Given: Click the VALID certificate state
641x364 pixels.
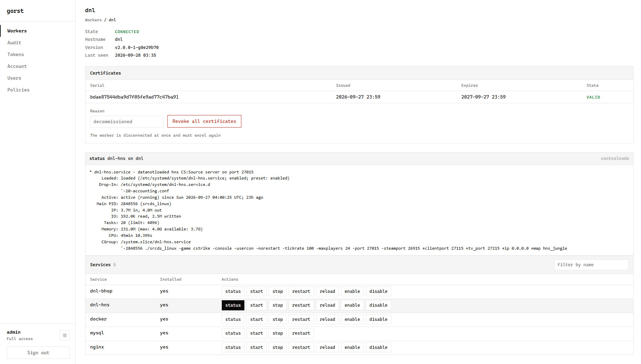Looking at the screenshot, I should click(x=593, y=97).
